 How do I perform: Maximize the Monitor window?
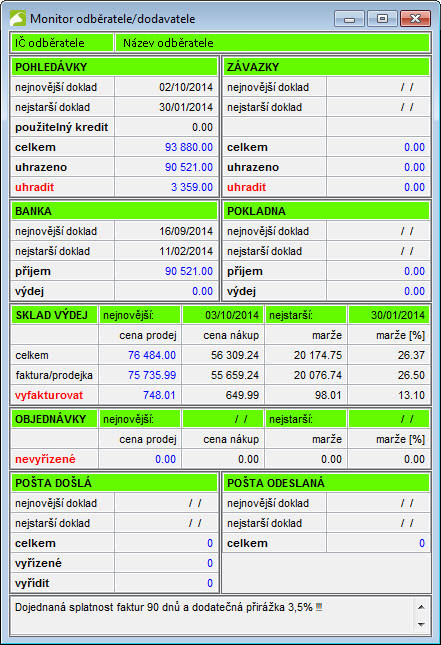pos(382,19)
